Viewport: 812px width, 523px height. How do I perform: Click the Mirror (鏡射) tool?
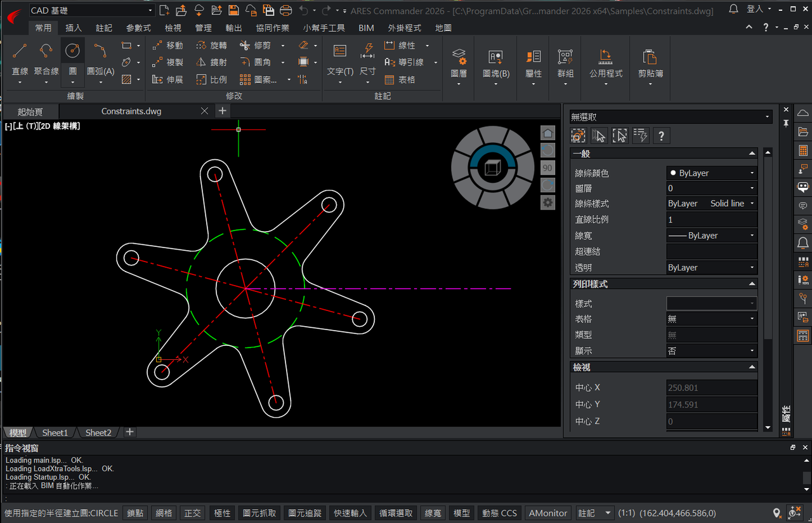click(x=211, y=62)
